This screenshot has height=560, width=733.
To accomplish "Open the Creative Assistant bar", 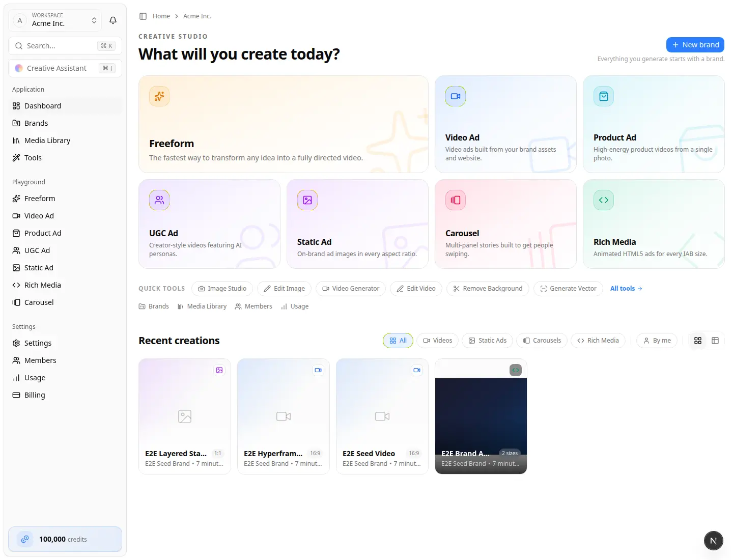I will pyautogui.click(x=65, y=68).
